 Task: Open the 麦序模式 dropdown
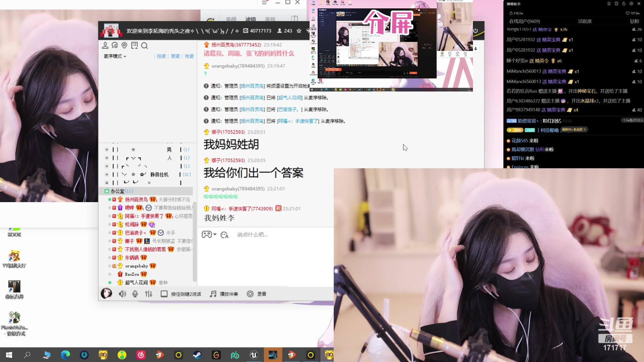click(x=114, y=56)
